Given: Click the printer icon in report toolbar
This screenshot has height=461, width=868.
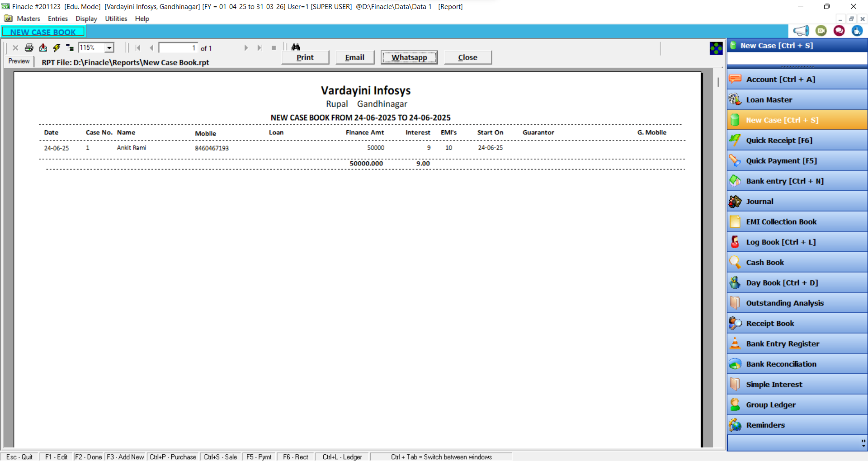Looking at the screenshot, I should 29,47.
